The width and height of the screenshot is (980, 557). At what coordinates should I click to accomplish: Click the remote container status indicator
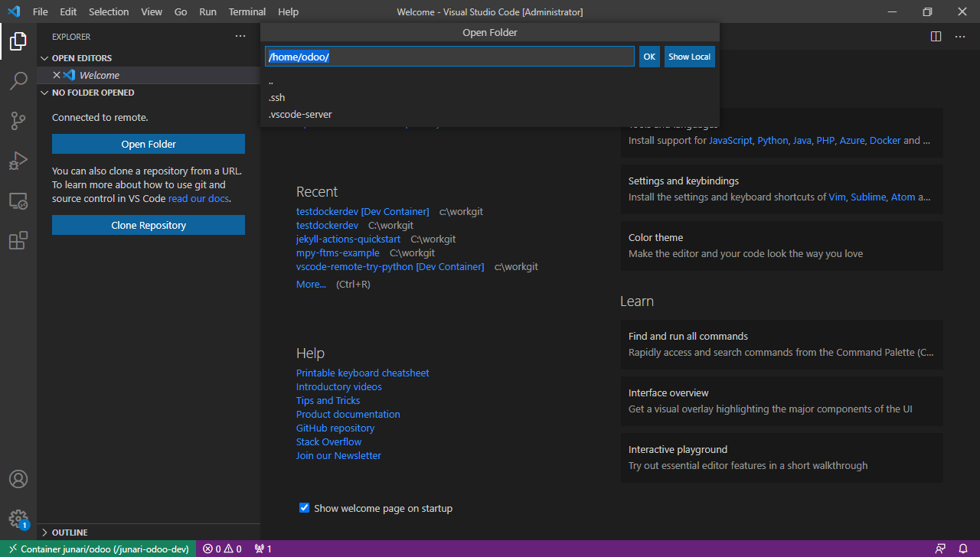click(98, 549)
